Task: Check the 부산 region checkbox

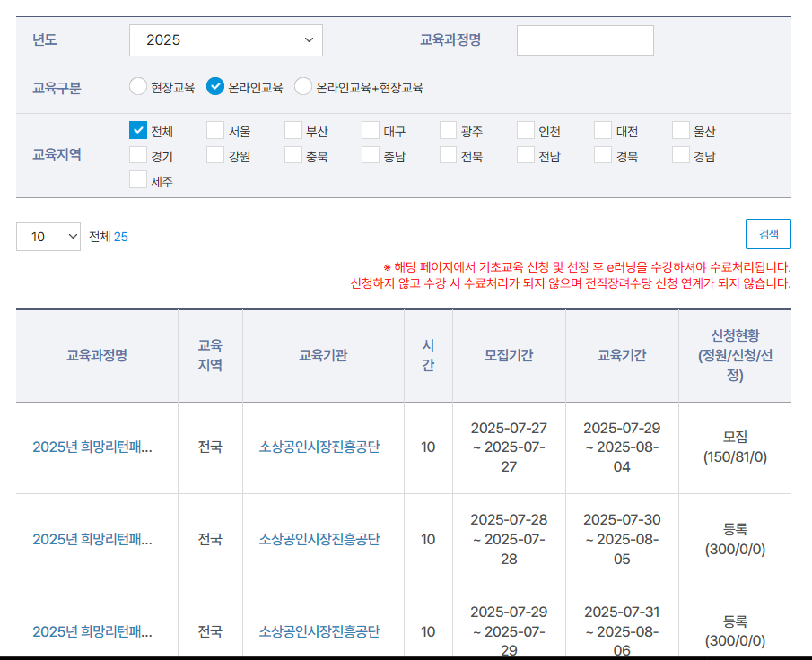Action: click(x=292, y=129)
